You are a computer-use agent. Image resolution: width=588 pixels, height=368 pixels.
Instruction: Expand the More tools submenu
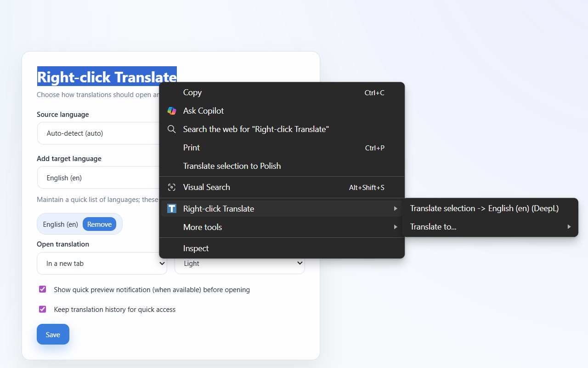(x=282, y=227)
